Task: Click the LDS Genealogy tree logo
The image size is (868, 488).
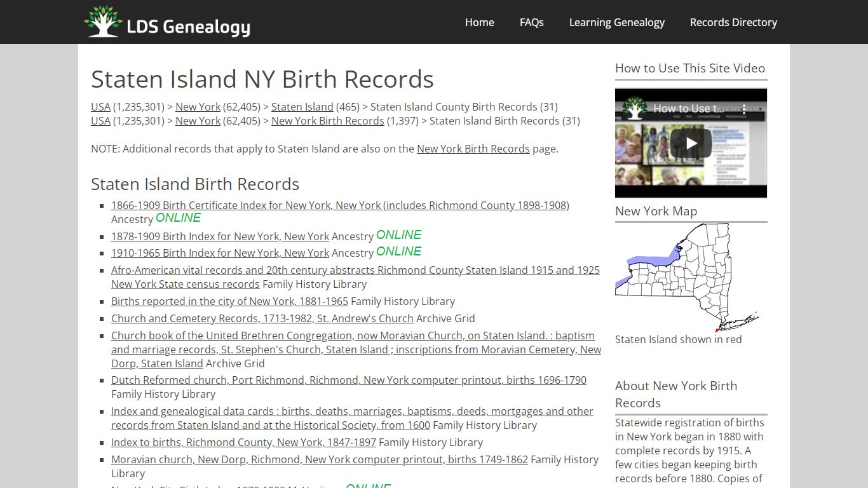Action: (103, 21)
